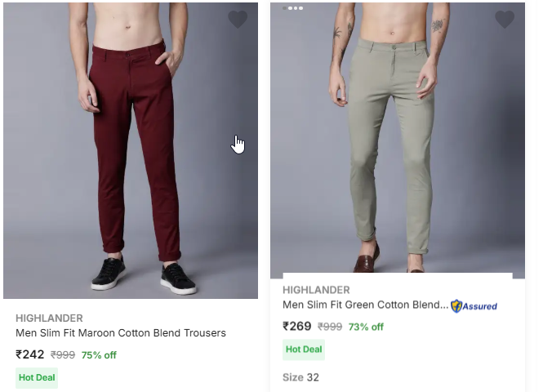Click HIGHLANDER brand above maroon trousers title
543x392 pixels.
49,318
